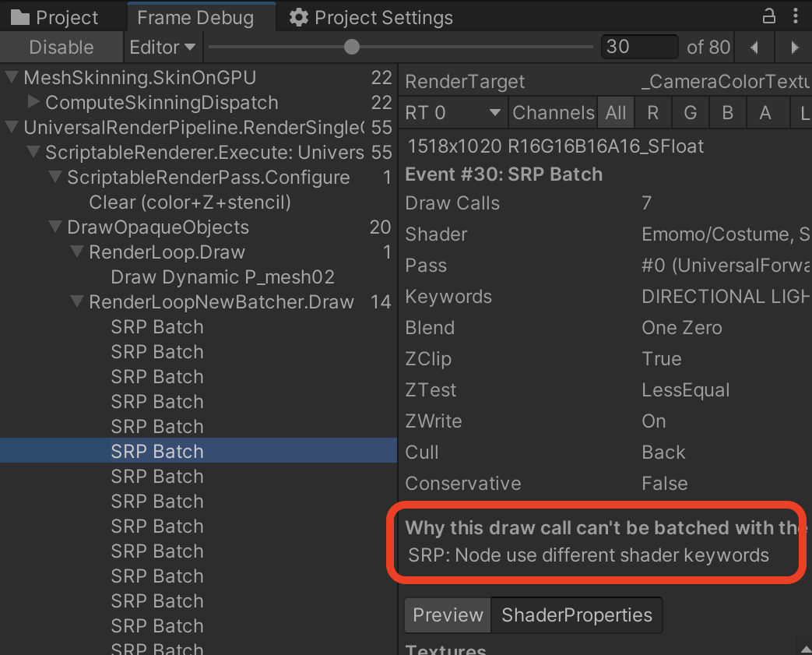Select Clear (color+Z+stencil) event
The height and width of the screenshot is (655, 812).
click(189, 202)
